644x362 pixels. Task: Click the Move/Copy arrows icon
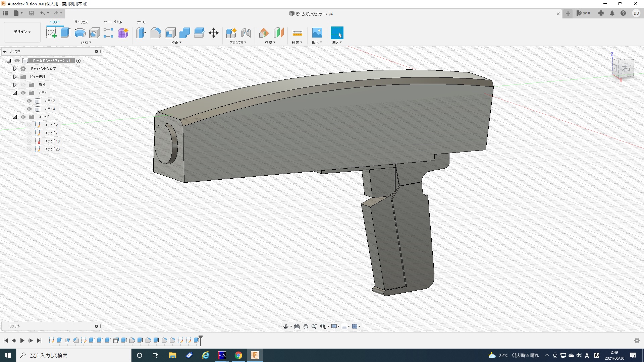click(214, 33)
